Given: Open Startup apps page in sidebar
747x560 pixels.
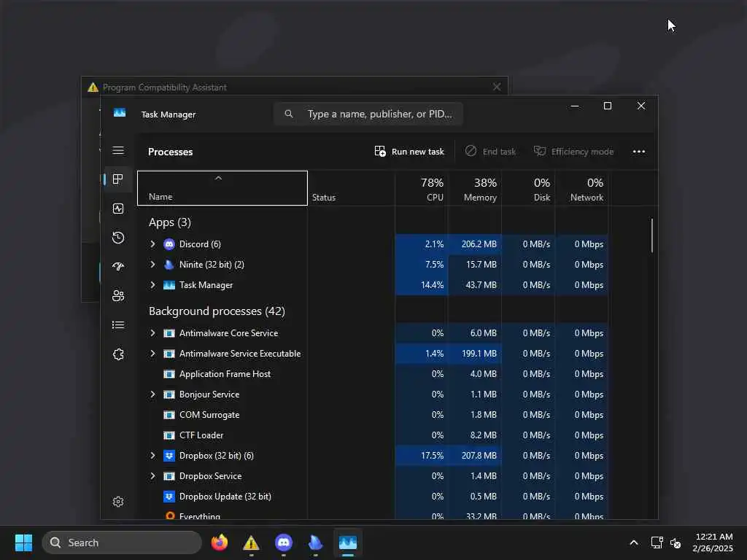Looking at the screenshot, I should [118, 267].
